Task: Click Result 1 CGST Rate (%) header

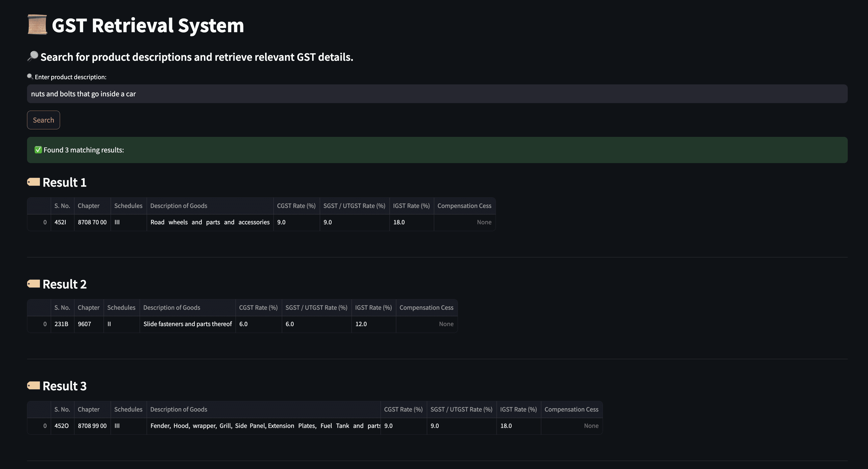Action: pyautogui.click(x=297, y=206)
